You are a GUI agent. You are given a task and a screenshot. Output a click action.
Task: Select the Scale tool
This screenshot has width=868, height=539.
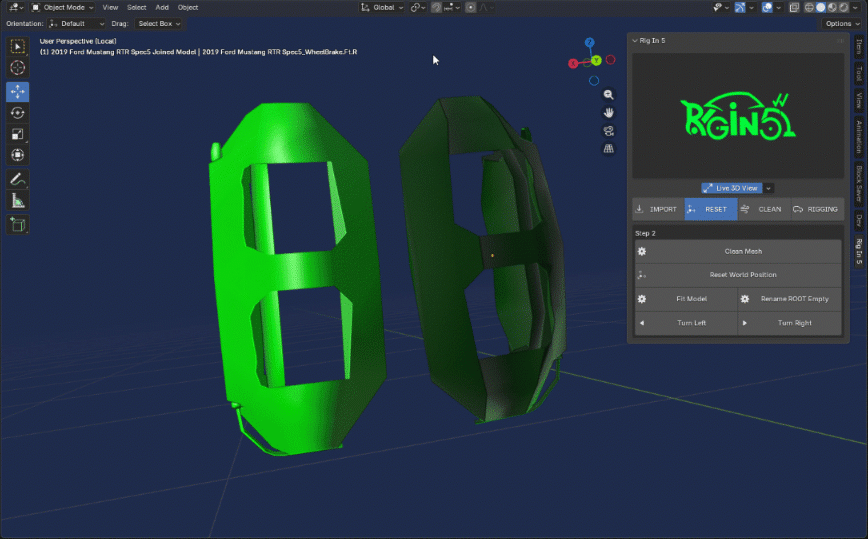[18, 134]
